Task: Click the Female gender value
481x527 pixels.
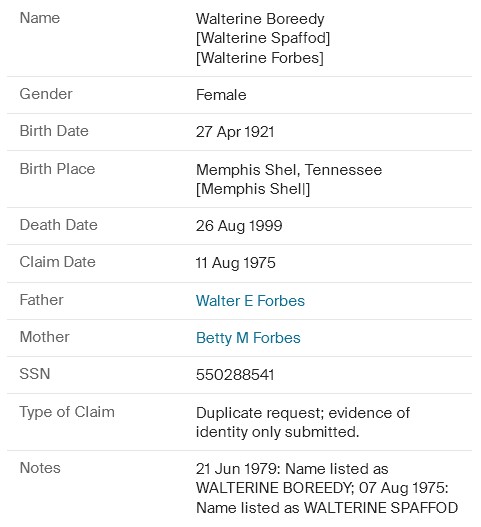Action: click(221, 95)
